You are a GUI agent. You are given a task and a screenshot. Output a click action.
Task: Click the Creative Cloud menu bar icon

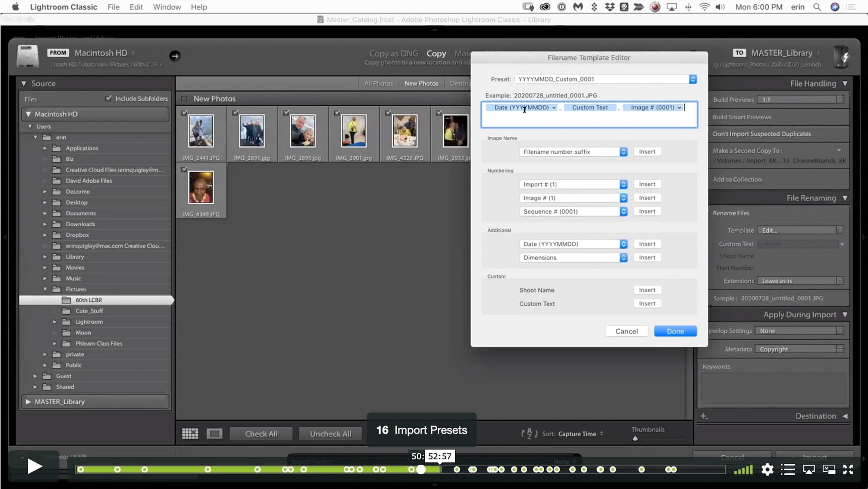click(545, 7)
